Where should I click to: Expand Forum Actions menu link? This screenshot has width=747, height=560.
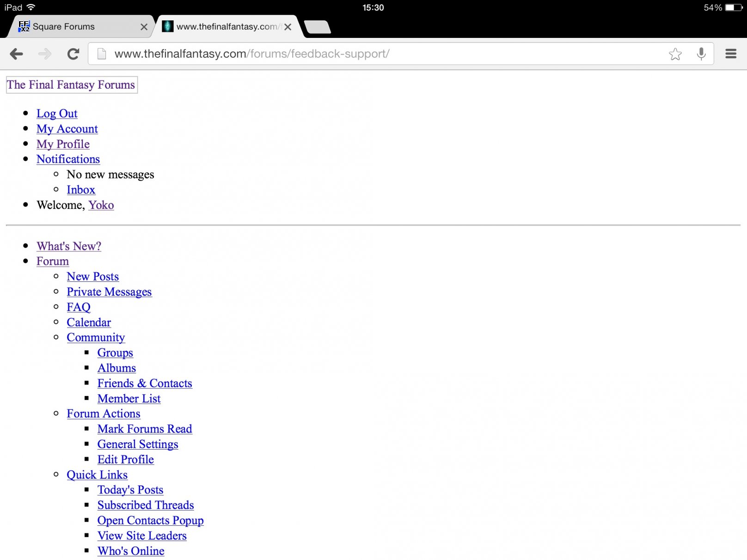tap(104, 414)
